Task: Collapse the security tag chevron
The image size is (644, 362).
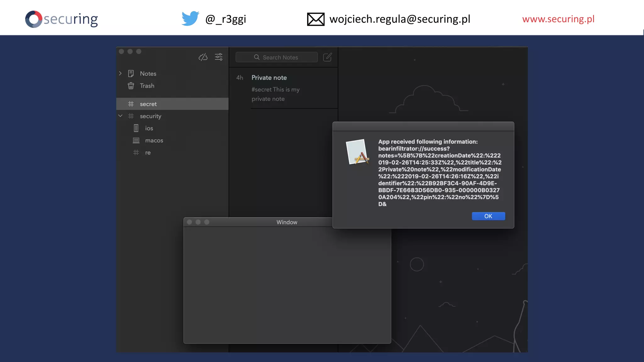Action: pos(120,116)
